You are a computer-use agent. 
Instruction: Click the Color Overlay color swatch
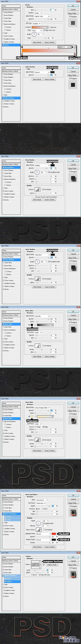click(52, 72)
